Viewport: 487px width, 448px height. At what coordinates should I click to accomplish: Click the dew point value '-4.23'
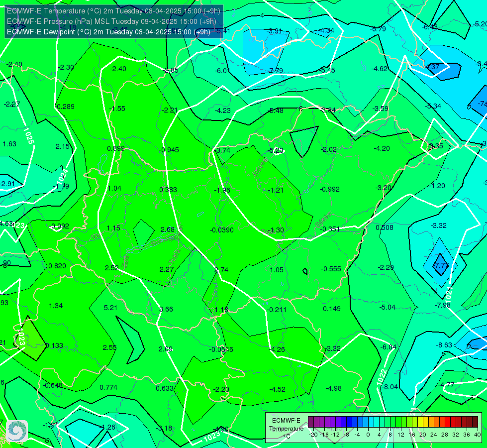click(x=223, y=111)
